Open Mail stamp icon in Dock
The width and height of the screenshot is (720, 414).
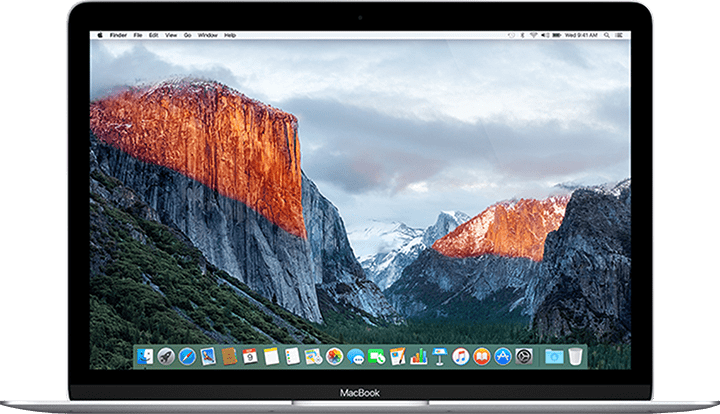[208, 356]
